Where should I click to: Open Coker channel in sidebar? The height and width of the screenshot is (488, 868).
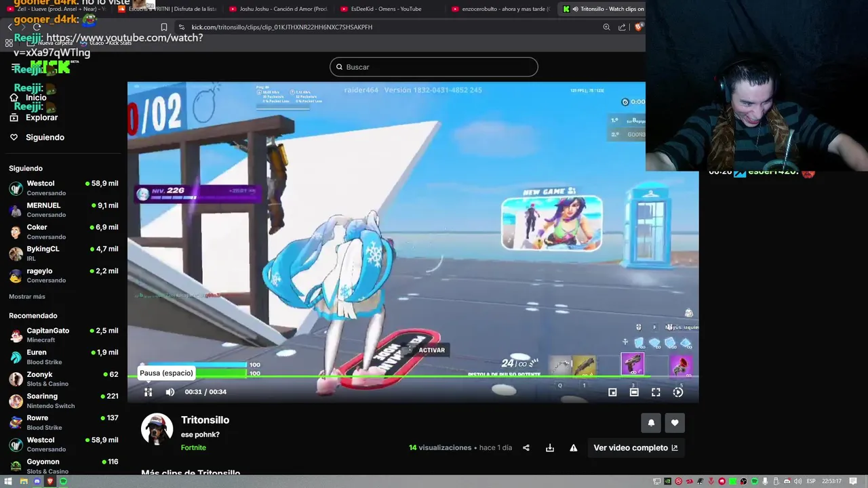pyautogui.click(x=64, y=232)
